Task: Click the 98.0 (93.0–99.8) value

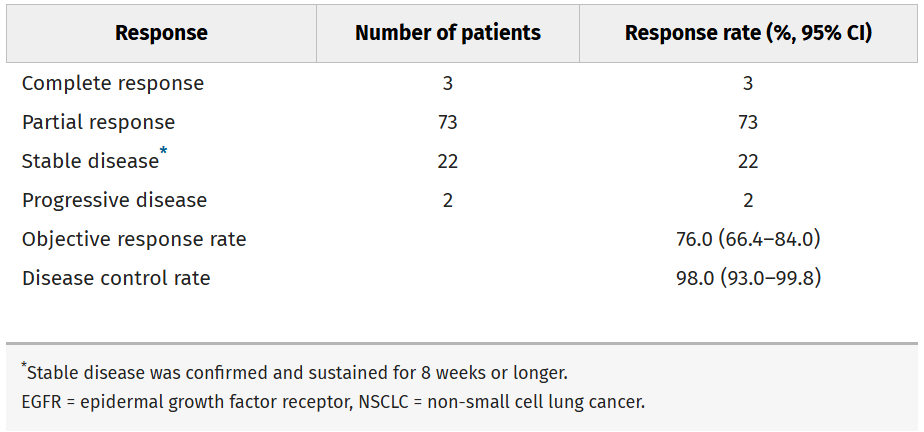Action: [748, 279]
